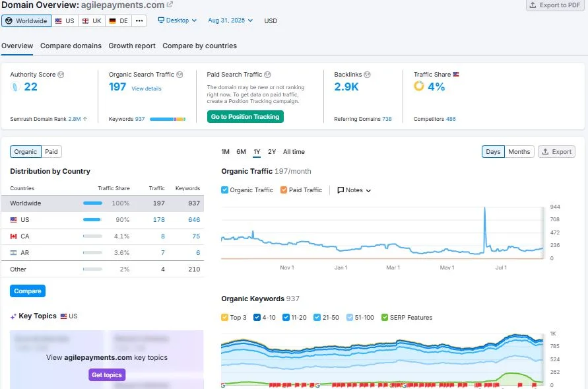This screenshot has height=389, width=588.
Task: Click the Compare button
Action: click(x=28, y=291)
